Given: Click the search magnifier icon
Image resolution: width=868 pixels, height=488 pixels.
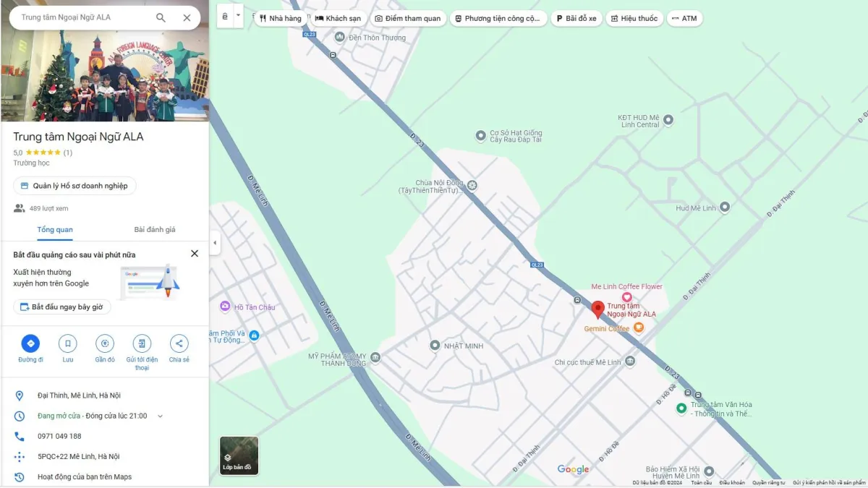Looking at the screenshot, I should (161, 17).
